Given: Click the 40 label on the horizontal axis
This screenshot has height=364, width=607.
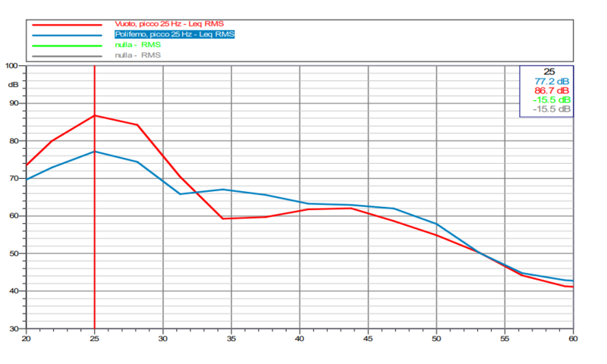Looking at the screenshot, I should 300,337.
